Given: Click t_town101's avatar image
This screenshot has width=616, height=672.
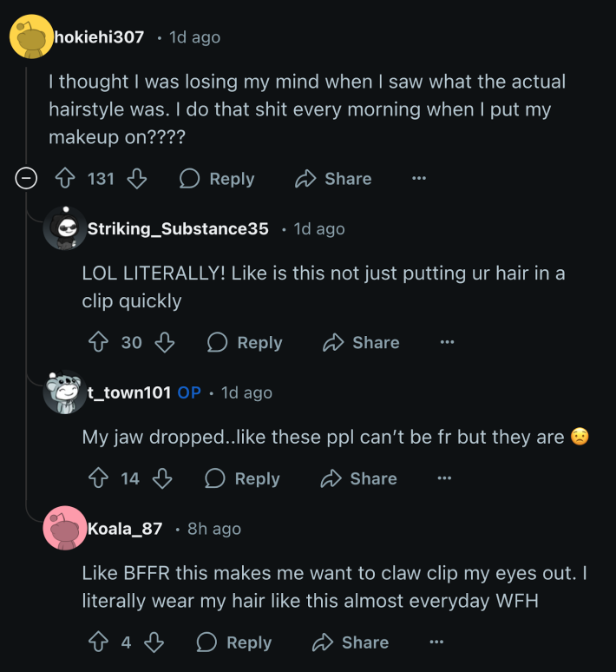Looking at the screenshot, I should click(x=64, y=393).
